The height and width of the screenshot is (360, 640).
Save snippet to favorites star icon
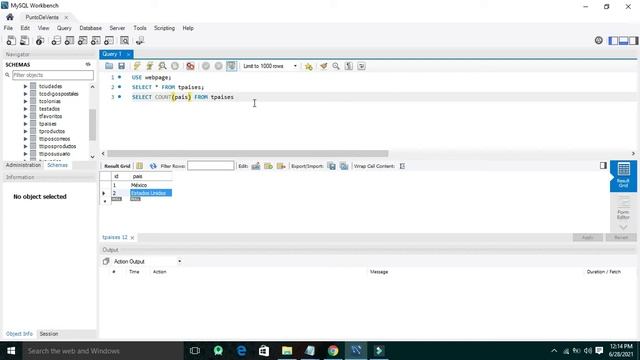click(309, 66)
